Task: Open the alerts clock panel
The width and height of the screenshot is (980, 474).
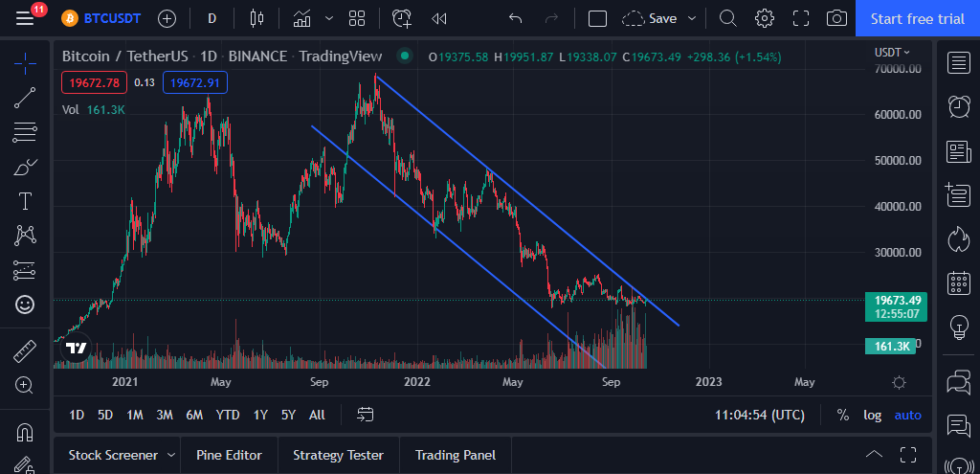Action: (x=959, y=106)
